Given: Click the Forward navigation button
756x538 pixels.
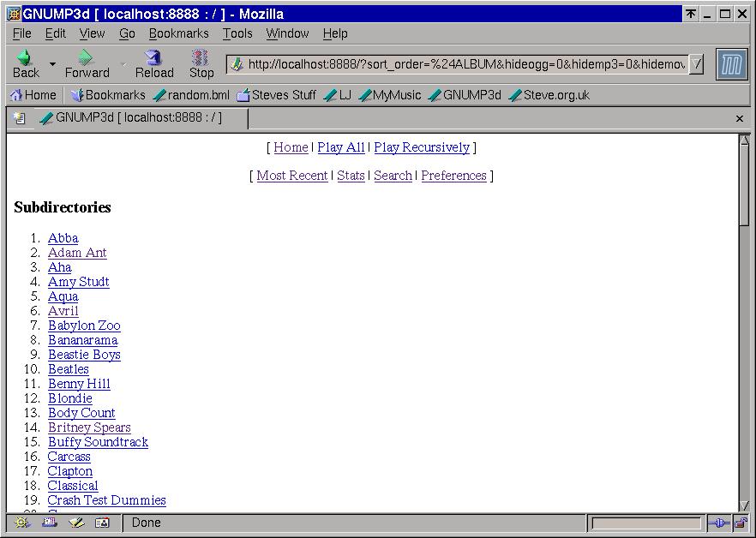Looking at the screenshot, I should [x=86, y=63].
